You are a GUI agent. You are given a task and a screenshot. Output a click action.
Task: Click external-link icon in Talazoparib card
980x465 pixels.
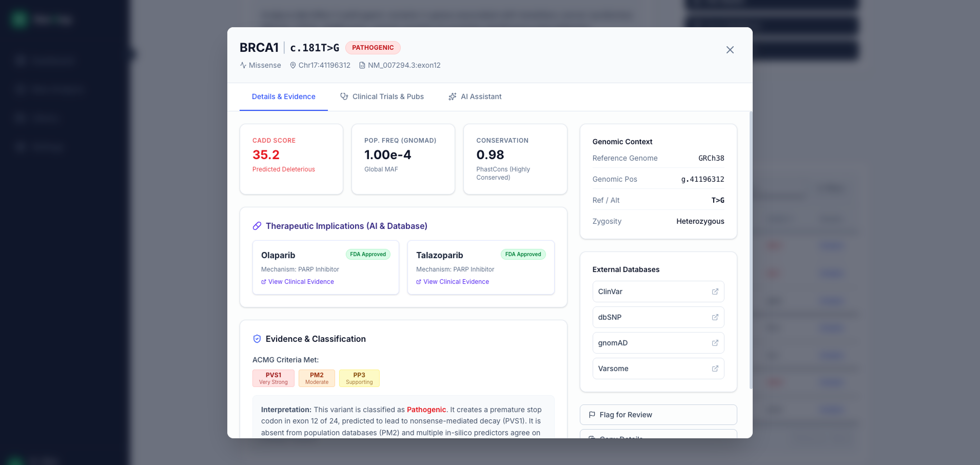pos(419,282)
